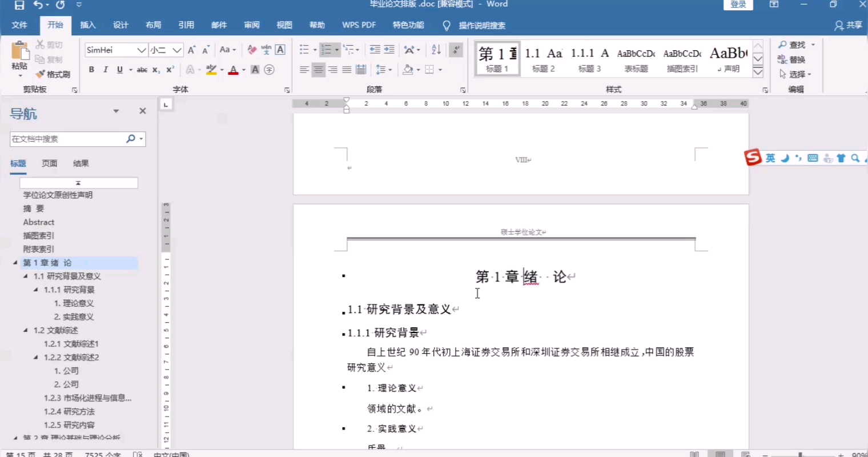
Task: Insert enclosed character icon
Action: point(270,70)
